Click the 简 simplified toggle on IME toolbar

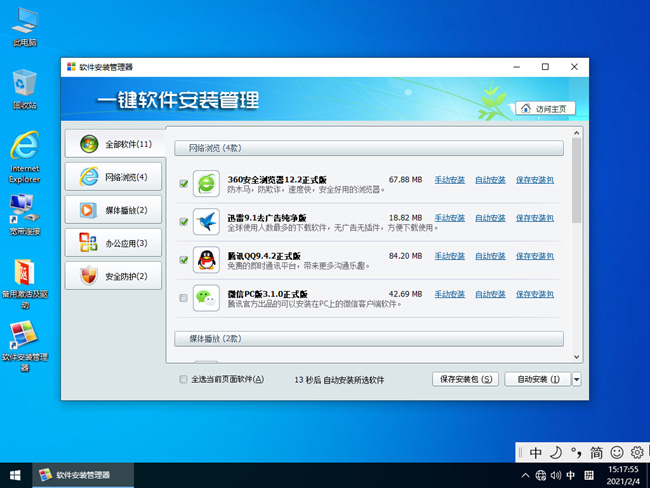(x=596, y=452)
